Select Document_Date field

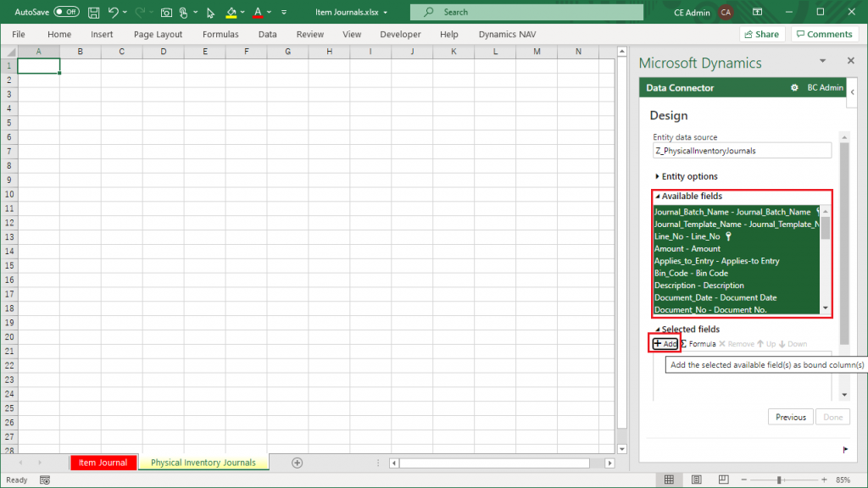(737, 297)
